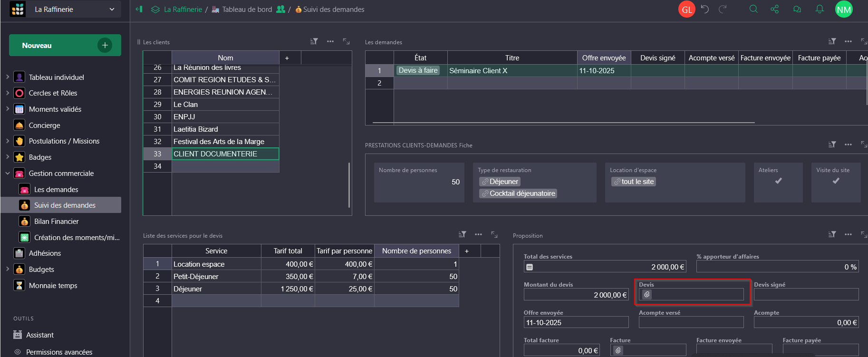Click the undo arrow icon
This screenshot has height=357, width=868.
705,9
